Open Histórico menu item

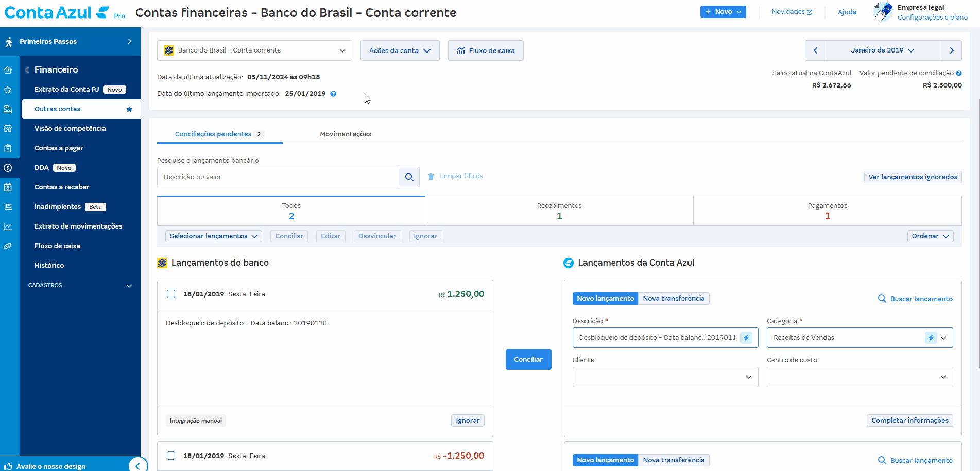coord(49,266)
